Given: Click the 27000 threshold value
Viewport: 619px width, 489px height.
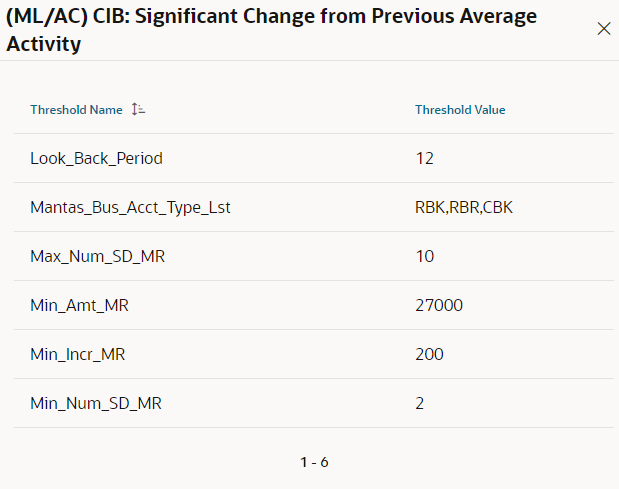Looking at the screenshot, I should [x=439, y=305].
